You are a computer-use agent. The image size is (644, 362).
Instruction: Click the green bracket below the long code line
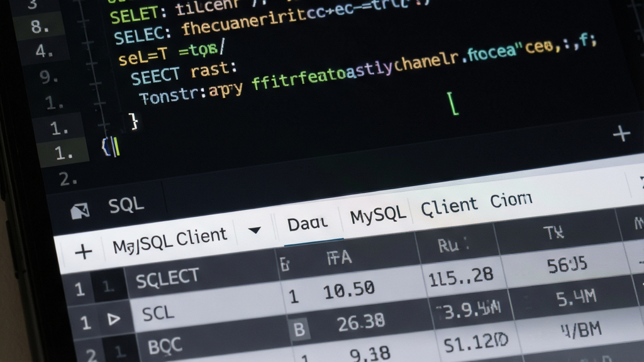click(453, 104)
